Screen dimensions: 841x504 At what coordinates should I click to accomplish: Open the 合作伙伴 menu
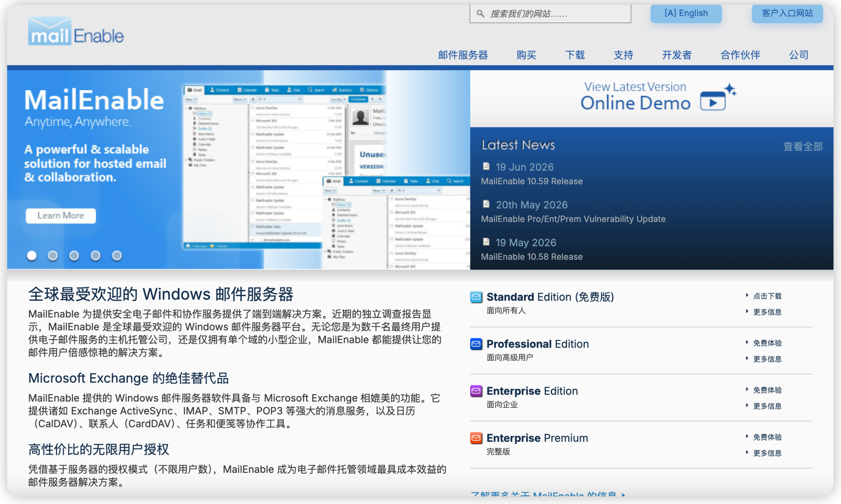click(x=740, y=55)
